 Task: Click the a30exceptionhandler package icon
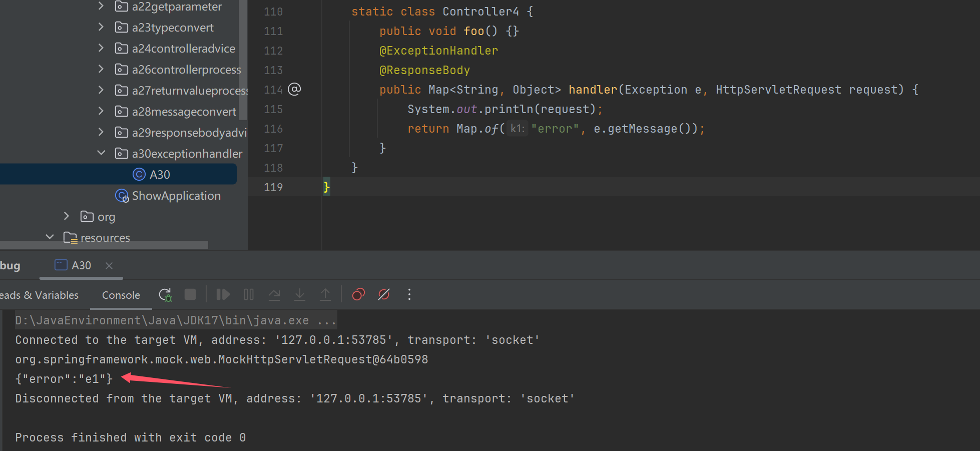click(122, 153)
